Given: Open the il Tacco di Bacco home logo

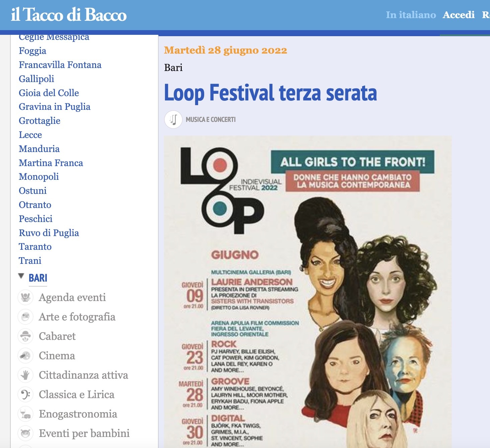Looking at the screenshot, I should 69,15.
